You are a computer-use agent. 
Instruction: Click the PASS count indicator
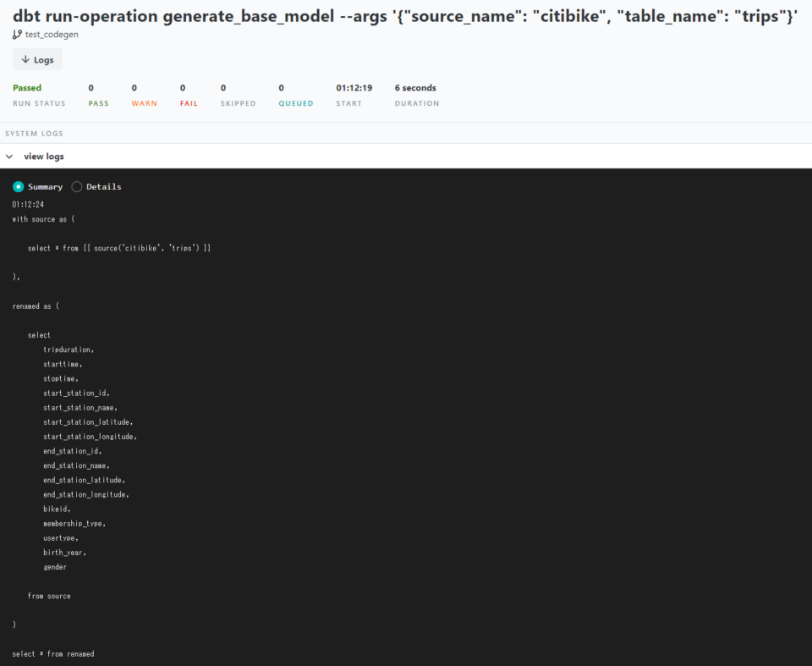click(x=98, y=95)
